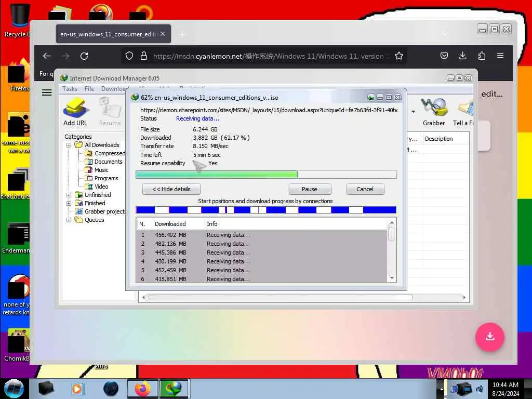
Task: Select the Video category
Action: pyautogui.click(x=97, y=187)
